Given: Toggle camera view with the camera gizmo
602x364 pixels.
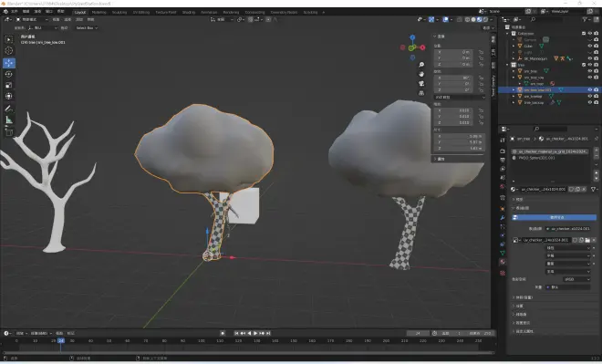Looking at the screenshot, I should click(x=421, y=83).
